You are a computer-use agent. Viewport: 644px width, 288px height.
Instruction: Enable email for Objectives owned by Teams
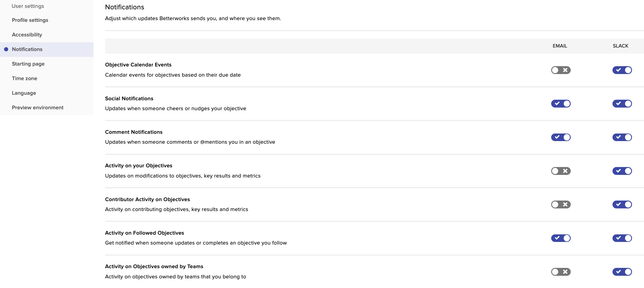click(x=561, y=272)
